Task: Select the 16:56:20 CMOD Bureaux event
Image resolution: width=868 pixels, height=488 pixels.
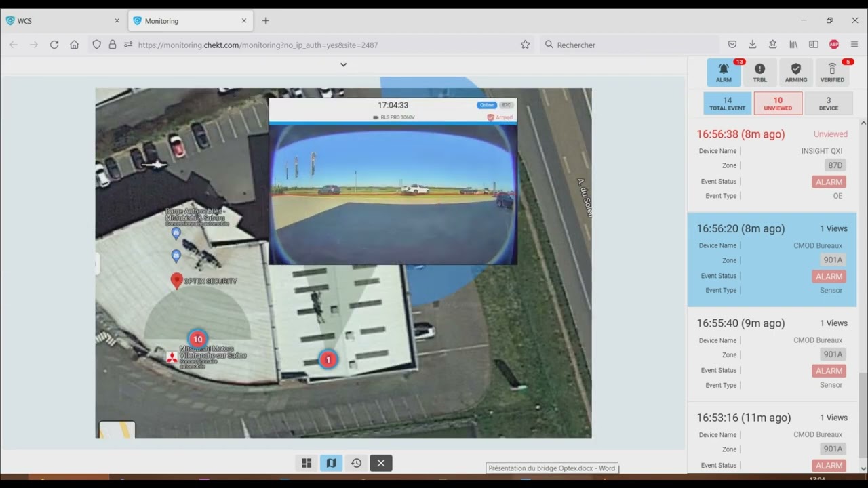Action: coord(772,260)
